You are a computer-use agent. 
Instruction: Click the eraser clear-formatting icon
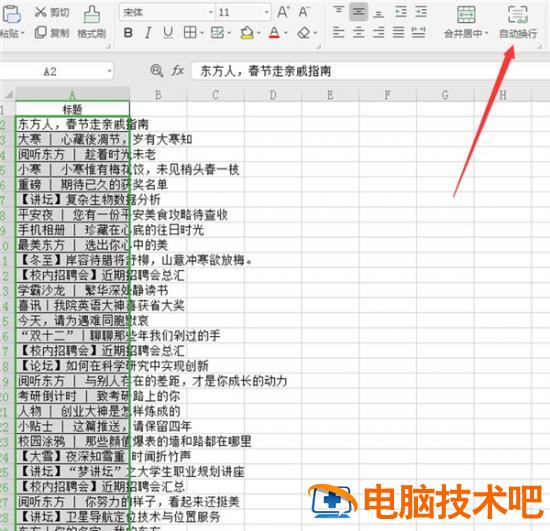click(304, 33)
